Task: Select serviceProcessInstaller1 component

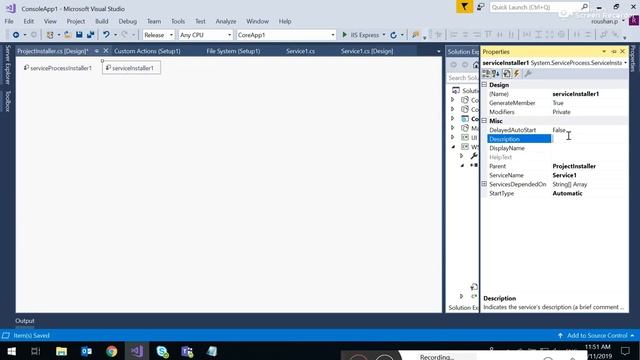Action: [x=58, y=68]
